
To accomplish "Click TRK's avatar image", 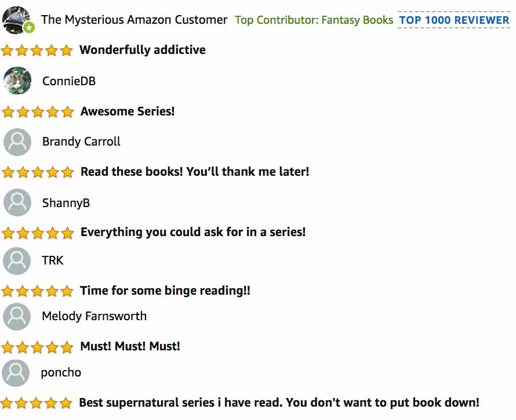I will pos(17,260).
